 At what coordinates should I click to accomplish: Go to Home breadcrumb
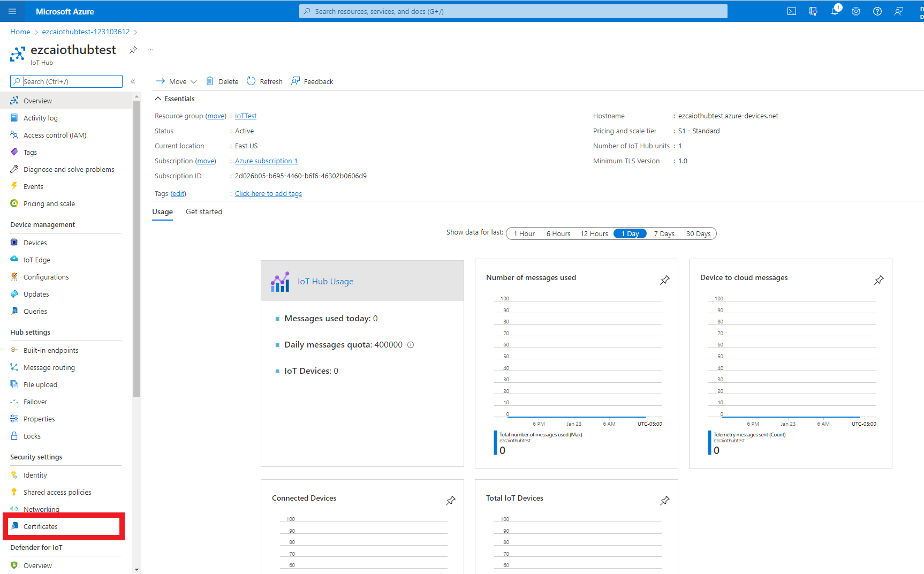pos(20,32)
